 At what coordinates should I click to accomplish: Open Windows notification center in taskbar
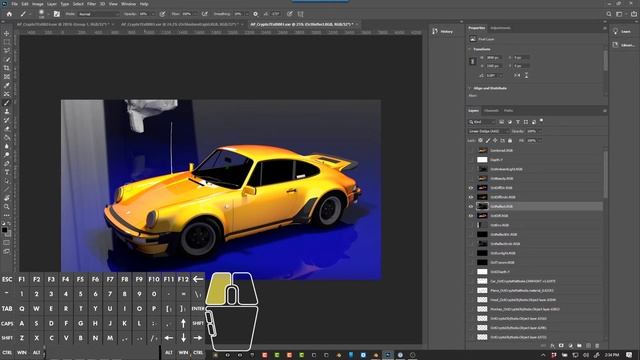click(629, 355)
